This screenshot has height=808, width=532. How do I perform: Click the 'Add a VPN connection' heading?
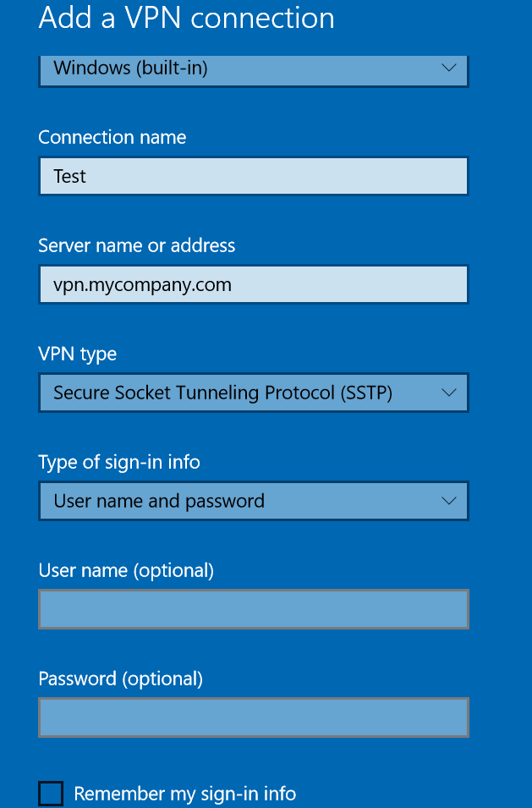coord(186,18)
